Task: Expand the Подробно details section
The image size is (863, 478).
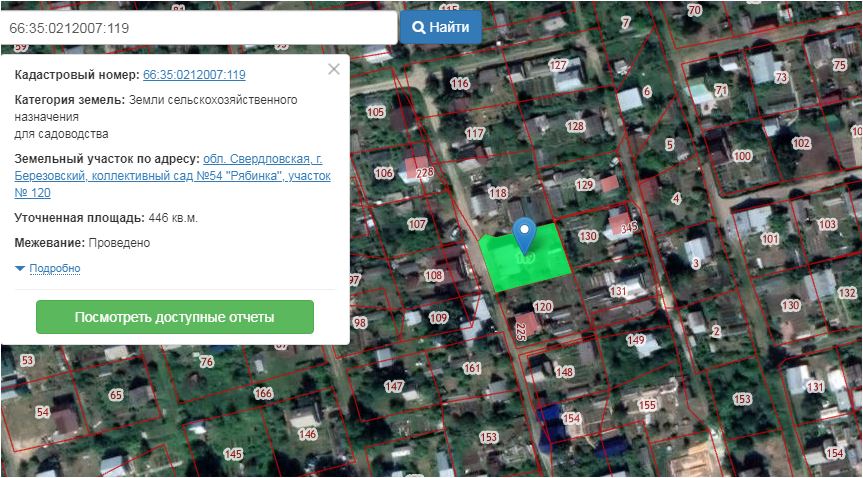Action: click(48, 269)
